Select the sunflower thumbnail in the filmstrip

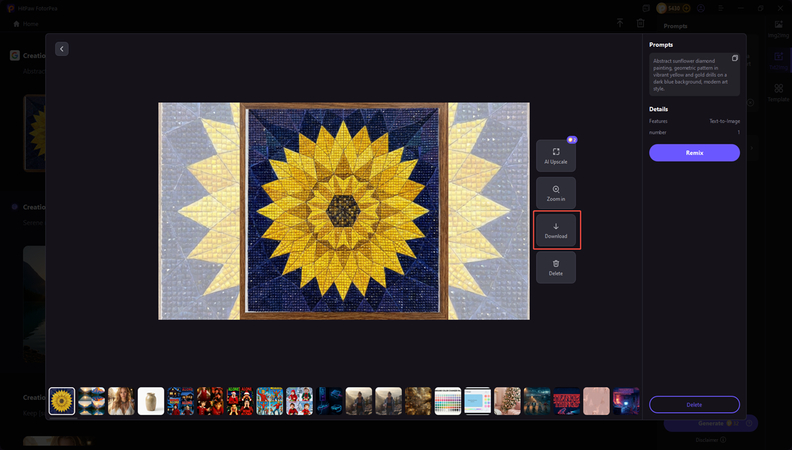[x=62, y=401]
